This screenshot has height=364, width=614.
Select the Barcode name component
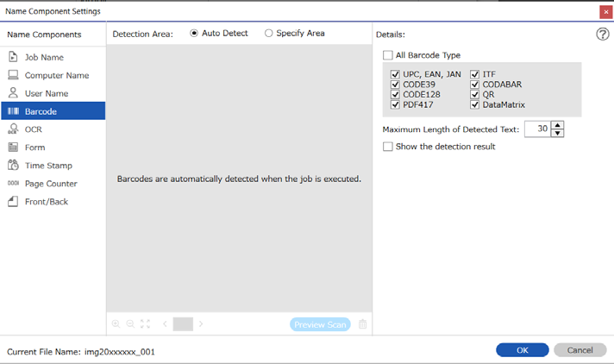53,111
